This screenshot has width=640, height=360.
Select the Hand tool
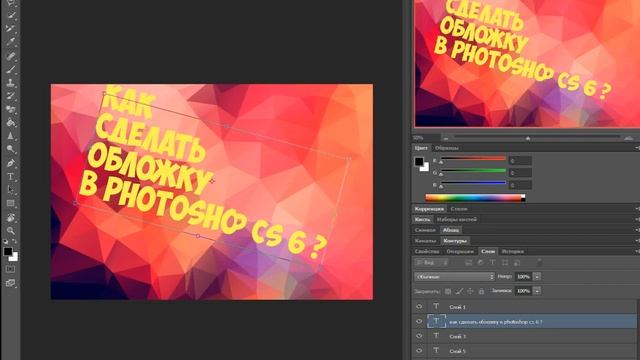click(x=11, y=217)
